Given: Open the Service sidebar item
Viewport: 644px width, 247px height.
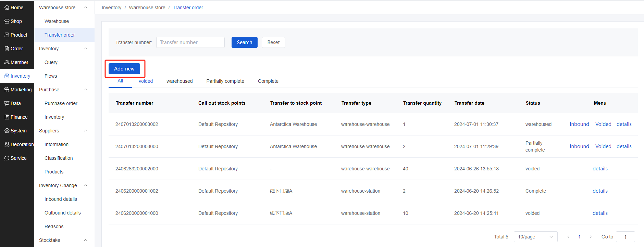Looking at the screenshot, I should (17, 158).
